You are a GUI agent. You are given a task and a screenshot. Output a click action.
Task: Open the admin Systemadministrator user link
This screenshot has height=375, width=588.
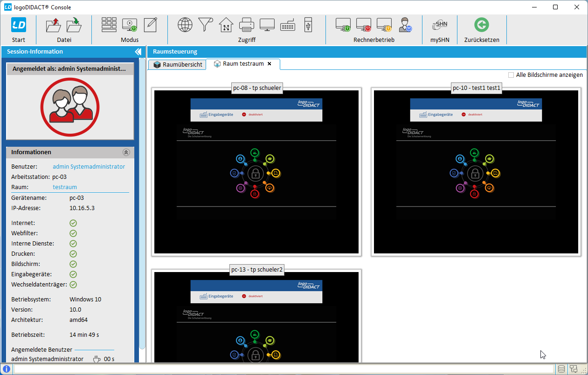89,167
